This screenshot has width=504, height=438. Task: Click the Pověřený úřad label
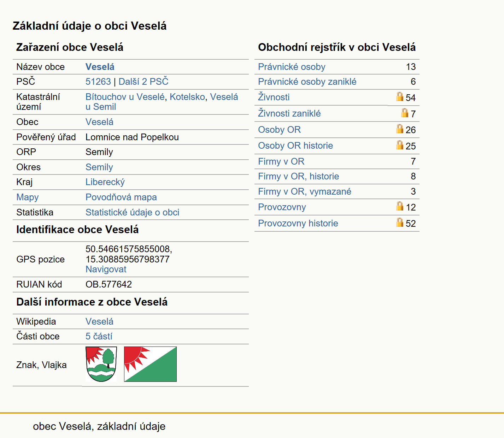point(46,137)
